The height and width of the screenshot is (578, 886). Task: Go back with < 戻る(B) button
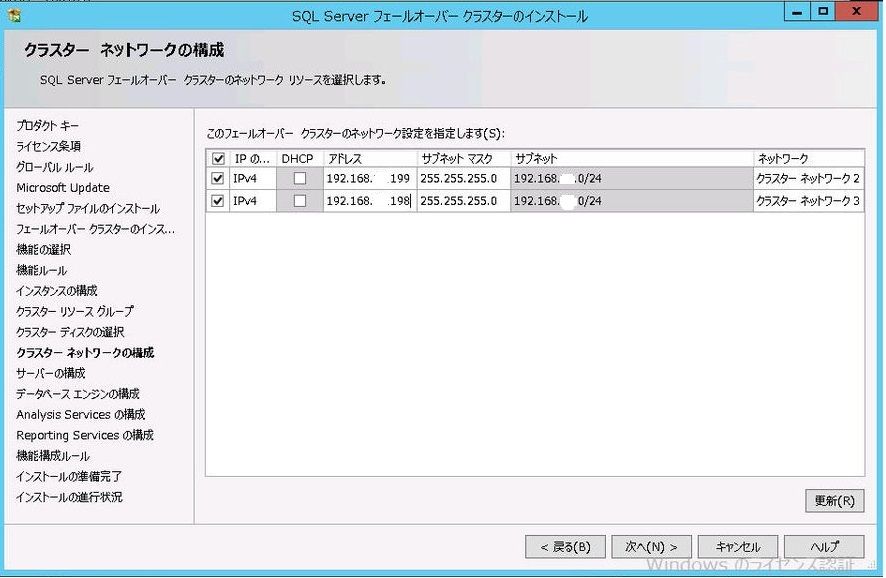(x=565, y=547)
